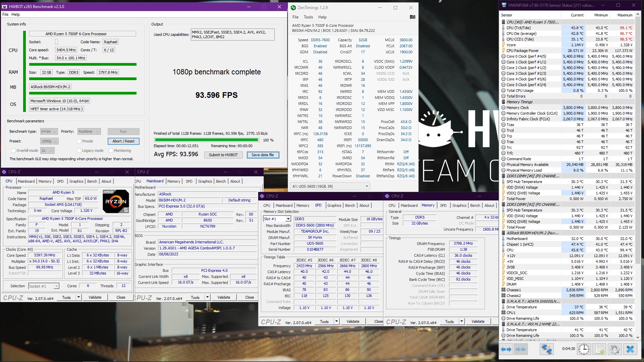Click the CPU-Z title icon of the SPD-tab window
The image size is (644, 362).
coord(262,196)
